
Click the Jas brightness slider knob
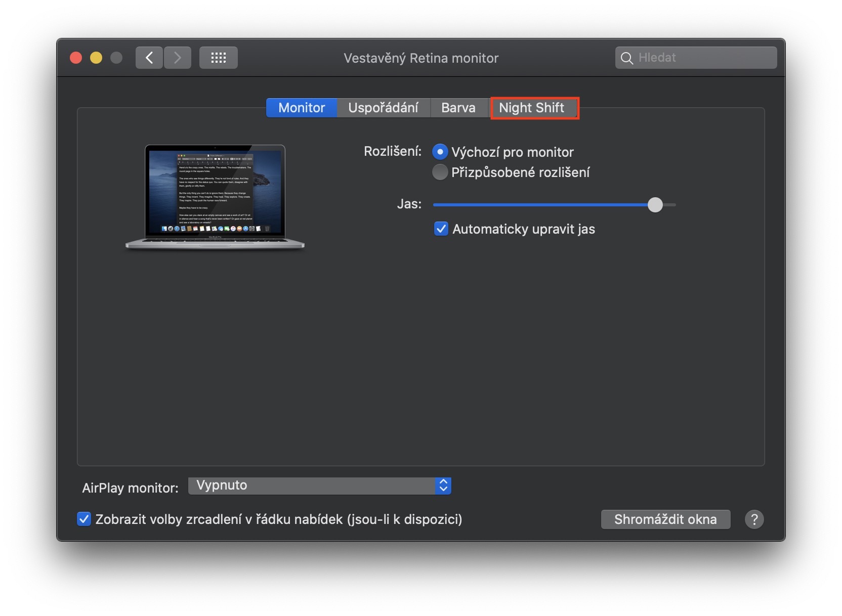[655, 205]
